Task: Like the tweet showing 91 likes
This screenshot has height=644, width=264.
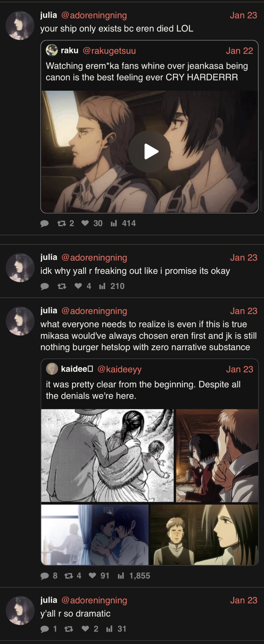Action: coord(99,576)
